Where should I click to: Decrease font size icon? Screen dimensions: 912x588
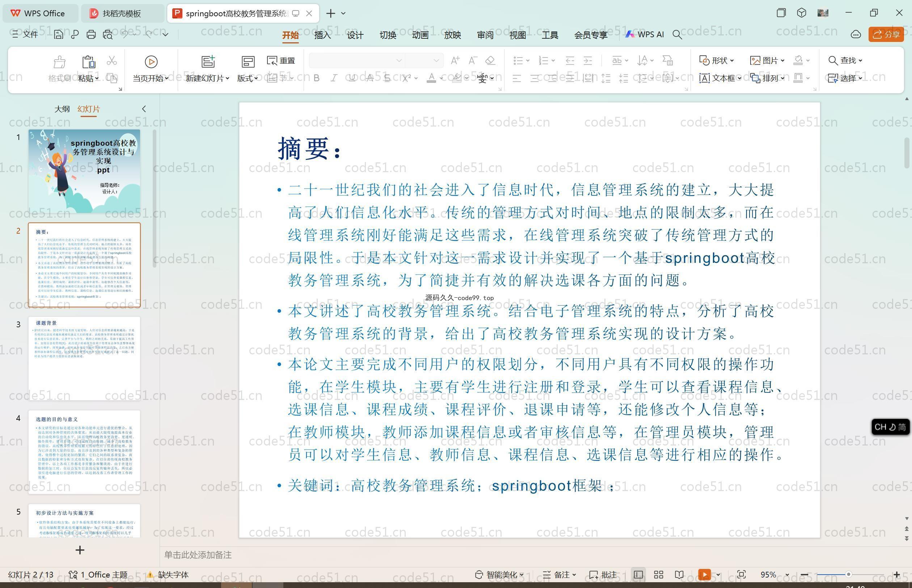pyautogui.click(x=473, y=60)
